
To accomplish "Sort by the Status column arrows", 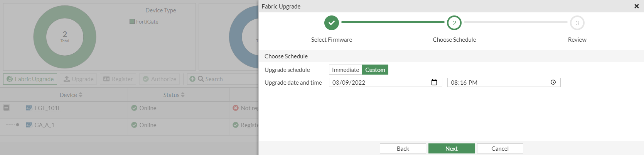I will pyautogui.click(x=183, y=95).
